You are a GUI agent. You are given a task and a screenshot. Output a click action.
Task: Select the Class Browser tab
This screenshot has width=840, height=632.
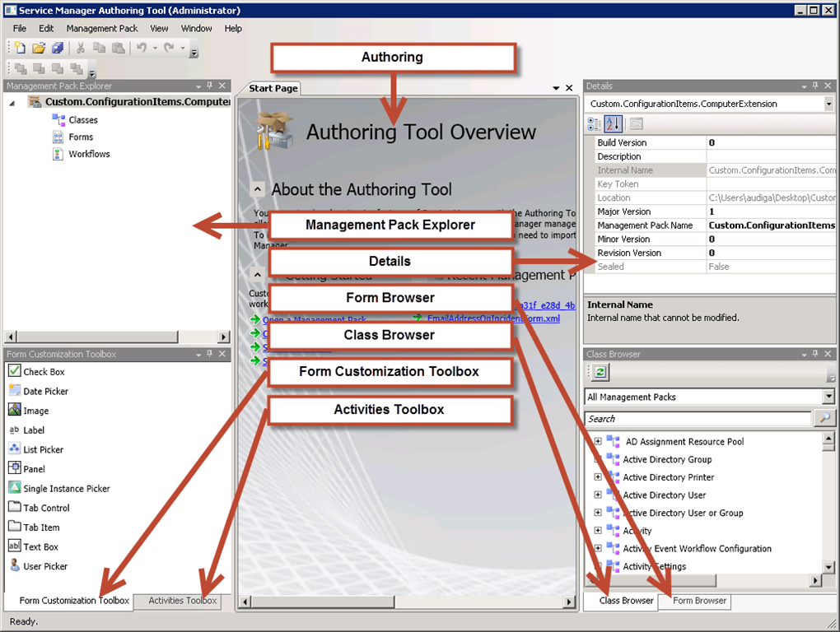tap(622, 601)
